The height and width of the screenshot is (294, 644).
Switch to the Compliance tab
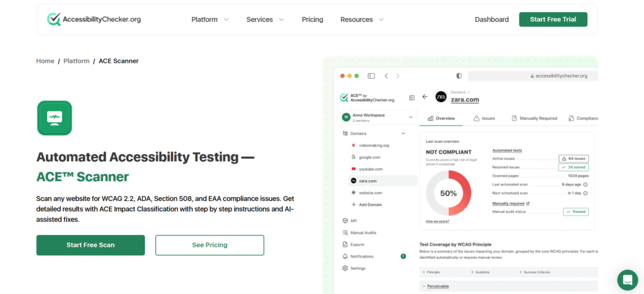pos(583,118)
